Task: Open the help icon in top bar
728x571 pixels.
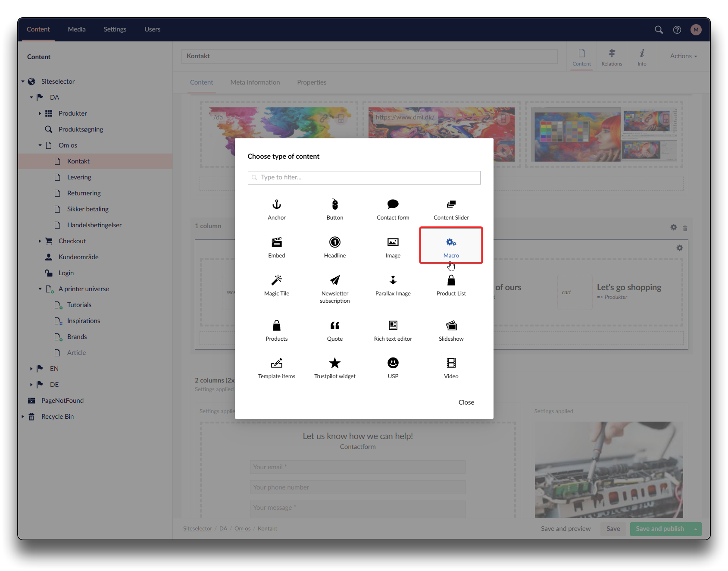Action: 677,30
